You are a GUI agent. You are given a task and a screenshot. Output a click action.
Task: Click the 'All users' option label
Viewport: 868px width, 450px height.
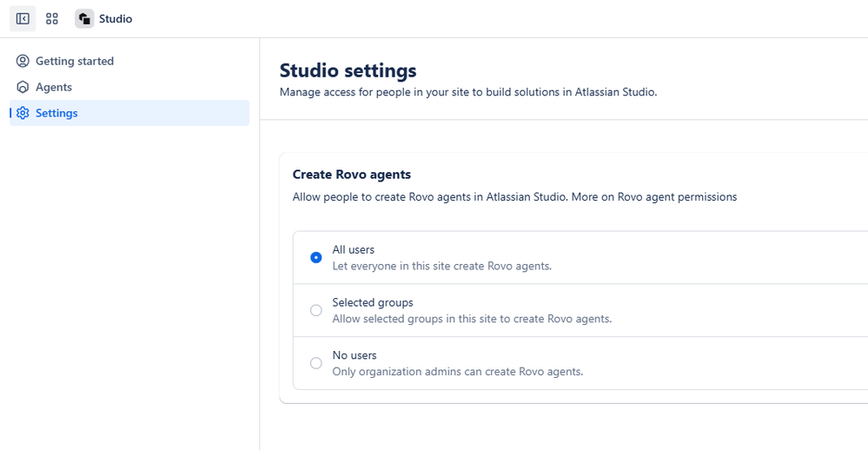click(353, 249)
